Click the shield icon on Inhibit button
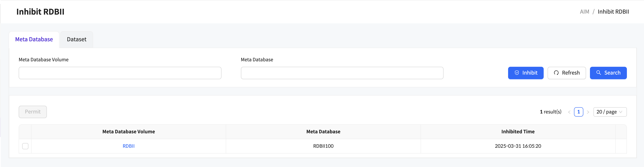Viewport: 644px width, 167px height. 516,73
